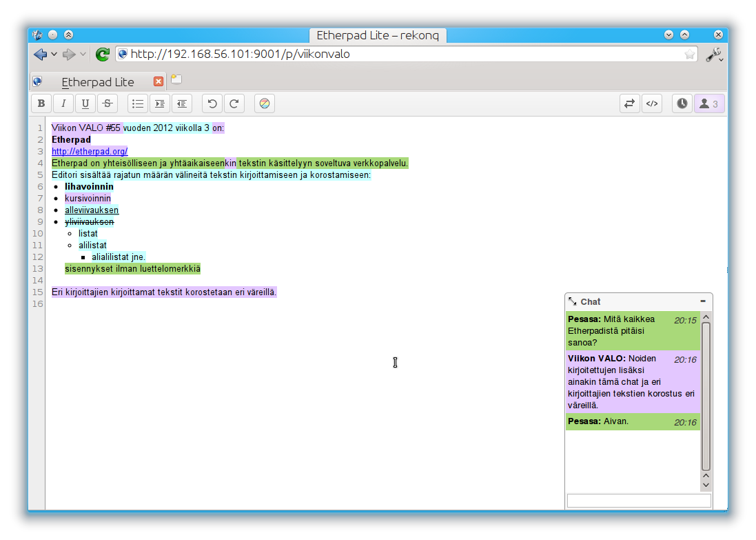Click the bullet item "kursivoinnin"
The width and height of the screenshot is (756, 540).
[x=88, y=199]
